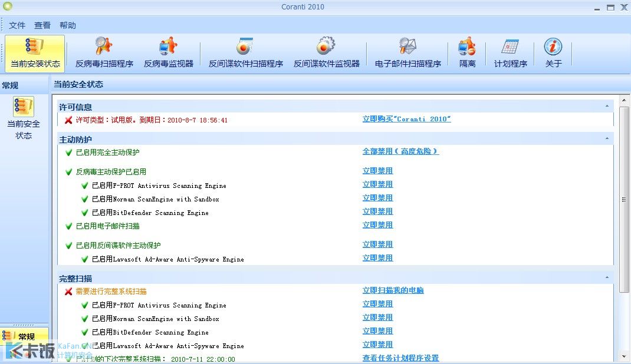
Task: Open the 隔离 quarantine icon
Action: (x=467, y=54)
